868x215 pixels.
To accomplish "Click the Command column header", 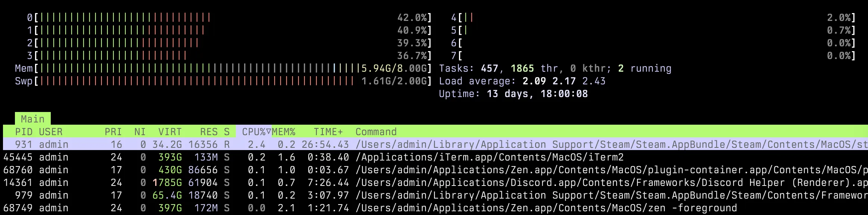I will pyautogui.click(x=376, y=132).
